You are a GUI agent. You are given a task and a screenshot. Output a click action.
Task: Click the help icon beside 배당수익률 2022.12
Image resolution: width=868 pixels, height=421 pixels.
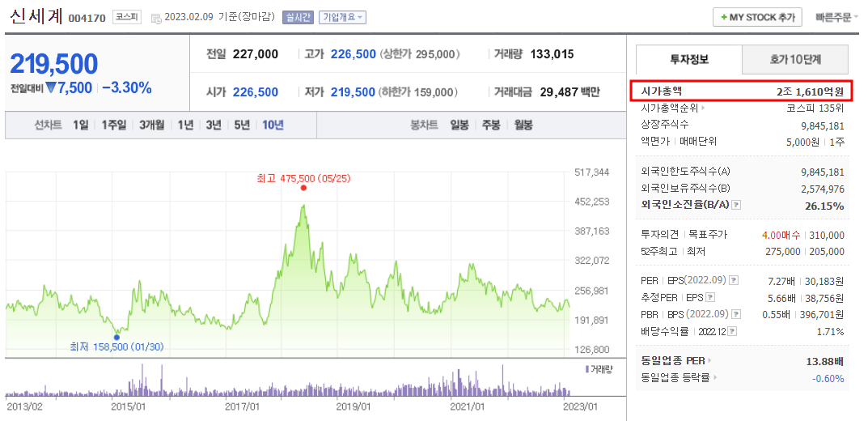click(x=732, y=331)
